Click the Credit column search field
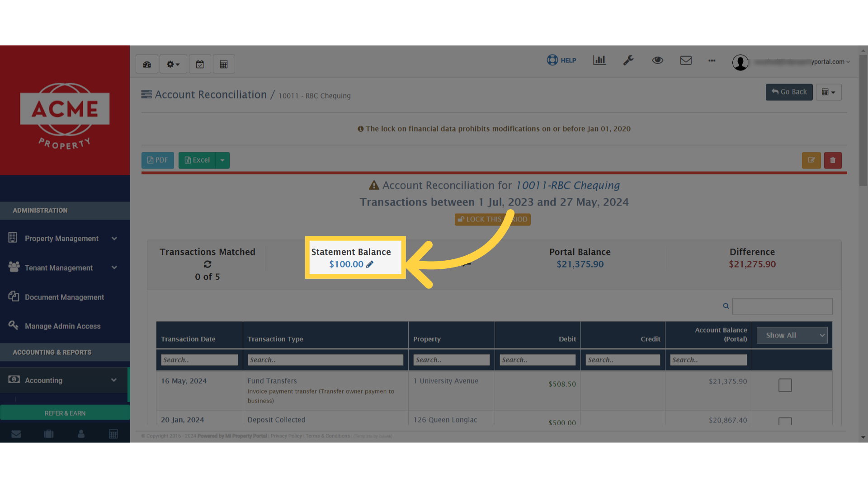 pos(623,360)
